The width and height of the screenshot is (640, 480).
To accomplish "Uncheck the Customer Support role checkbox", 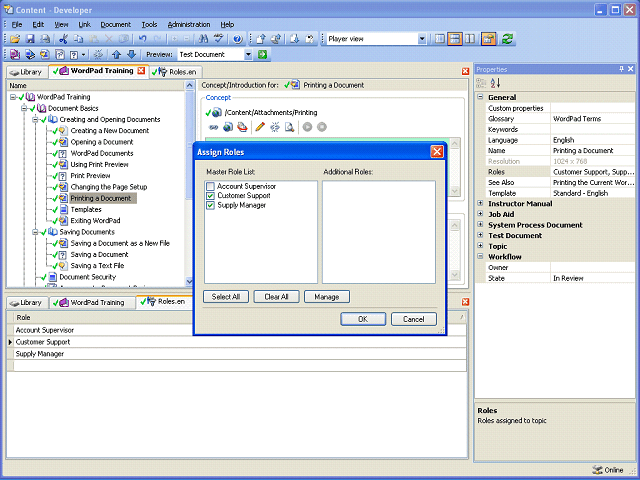I will point(211,196).
